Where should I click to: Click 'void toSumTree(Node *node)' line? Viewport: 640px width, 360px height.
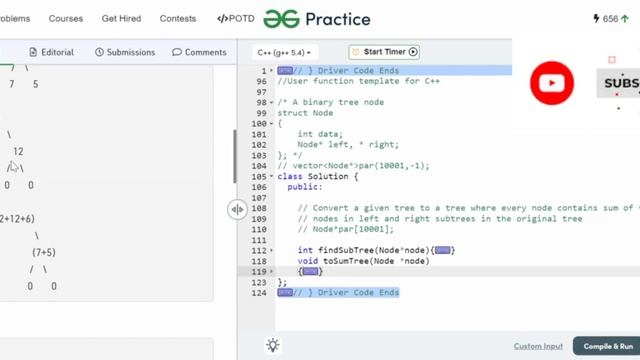click(x=363, y=261)
